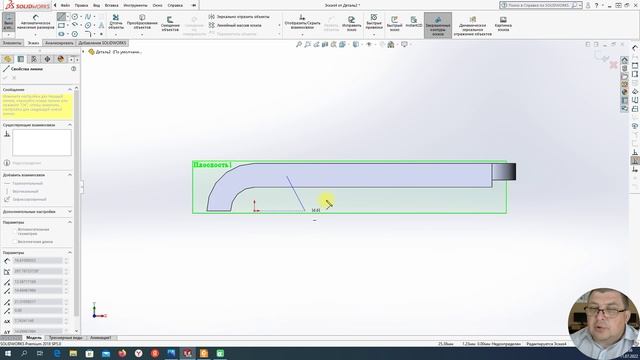Click the green OK checkmark in Line Properties
The width and height of the screenshot is (640, 360).
[x=5, y=78]
